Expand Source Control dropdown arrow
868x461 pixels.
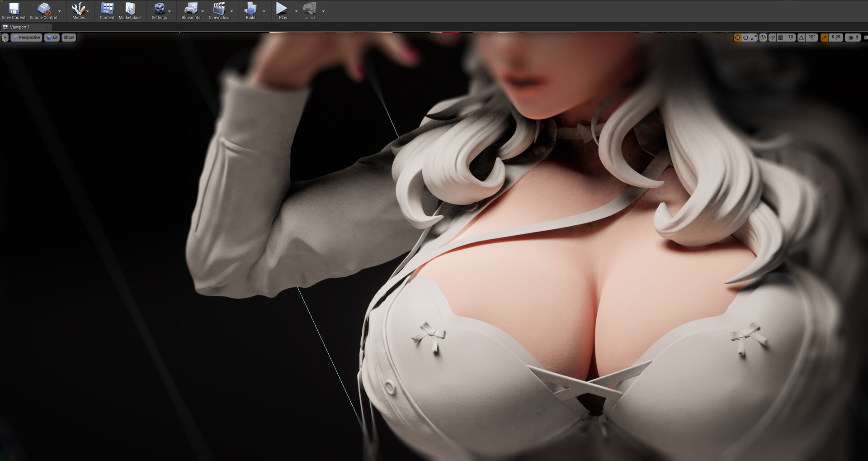coord(60,11)
